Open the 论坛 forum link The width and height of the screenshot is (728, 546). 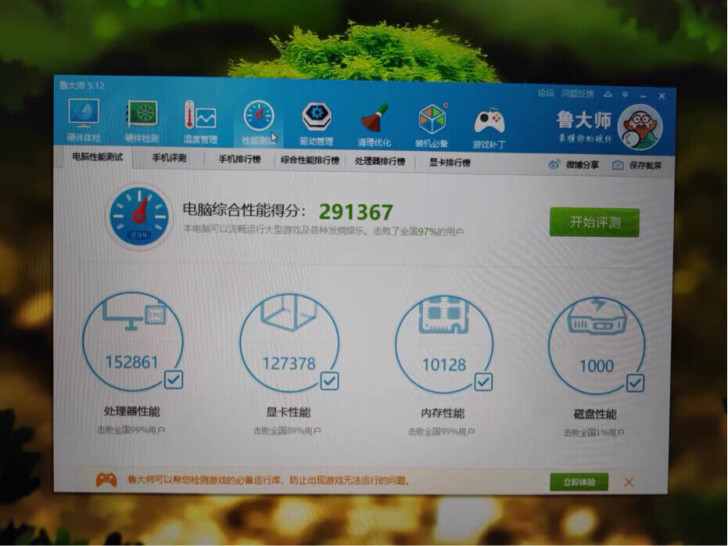pyautogui.click(x=546, y=93)
